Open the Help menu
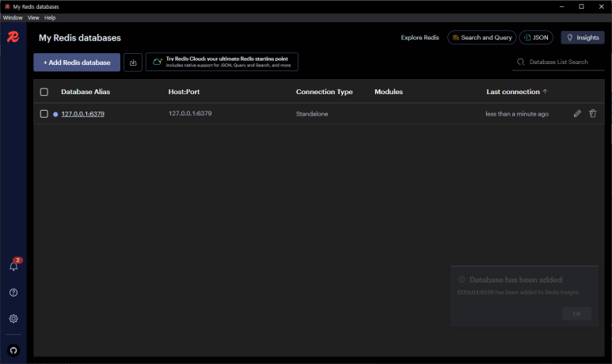612x364 pixels. [x=50, y=17]
